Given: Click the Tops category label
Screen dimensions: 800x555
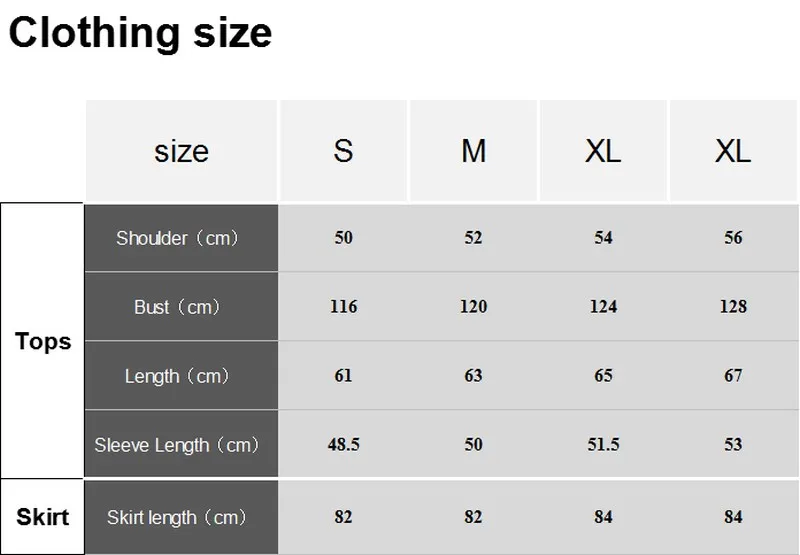Looking at the screenshot, I should [x=43, y=341].
